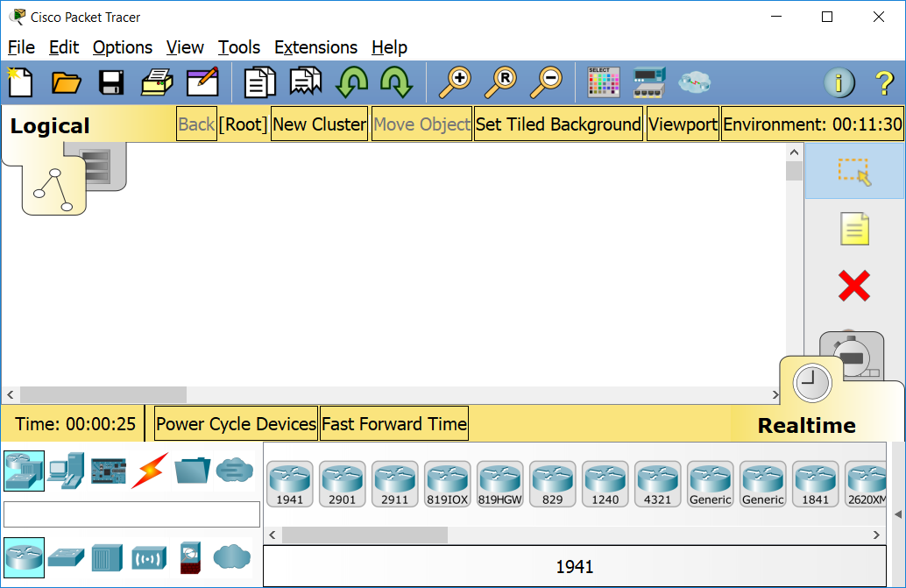The image size is (906, 588).
Task: Click the Power Cycle Devices button
Action: click(x=236, y=424)
